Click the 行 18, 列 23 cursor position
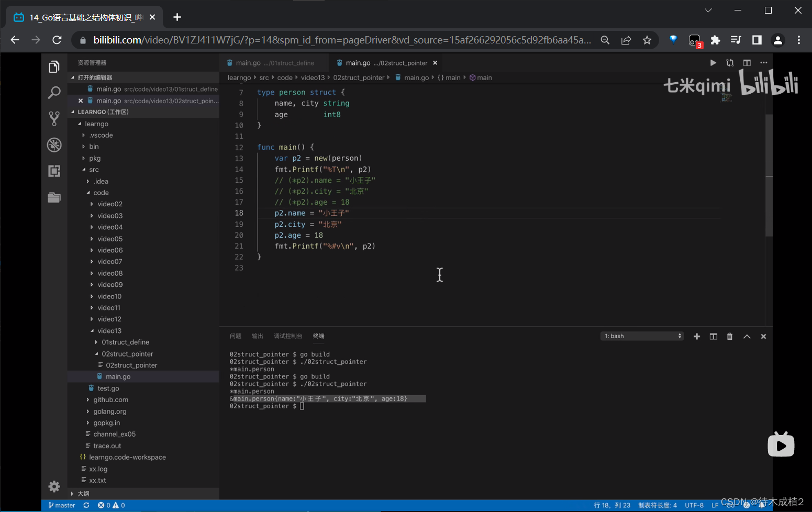 coord(612,505)
